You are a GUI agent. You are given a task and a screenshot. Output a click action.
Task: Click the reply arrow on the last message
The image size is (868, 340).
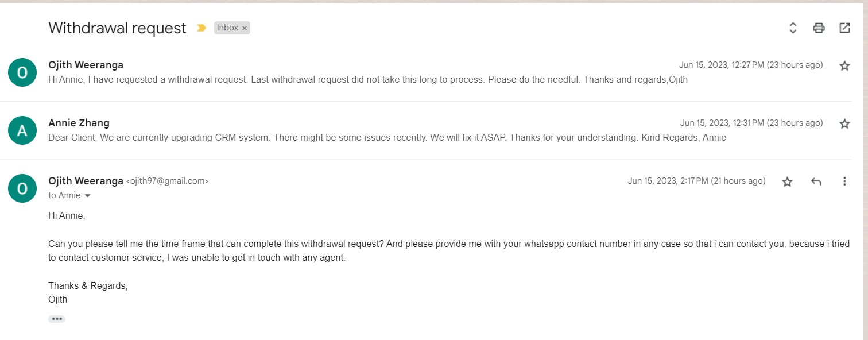click(x=816, y=181)
